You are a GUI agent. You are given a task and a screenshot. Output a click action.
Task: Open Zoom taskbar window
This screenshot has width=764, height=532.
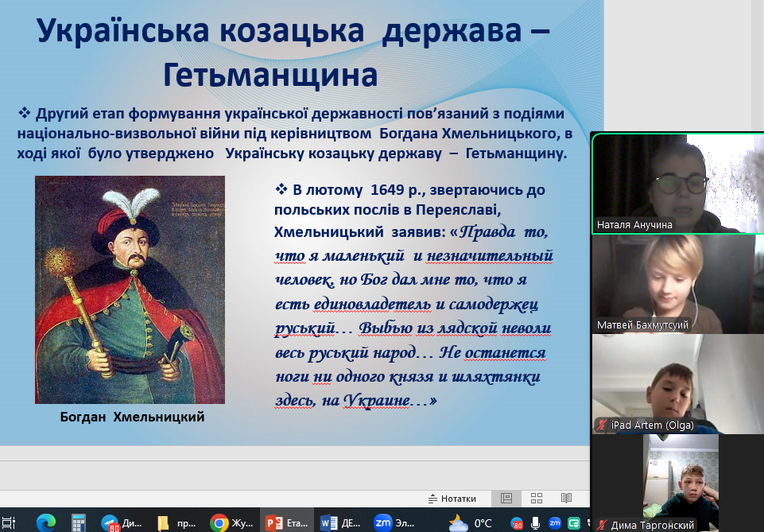pos(394,523)
